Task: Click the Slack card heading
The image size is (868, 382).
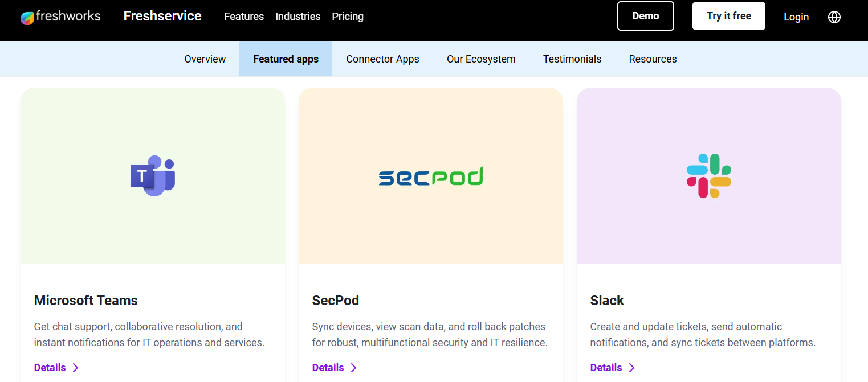Action: pos(607,301)
